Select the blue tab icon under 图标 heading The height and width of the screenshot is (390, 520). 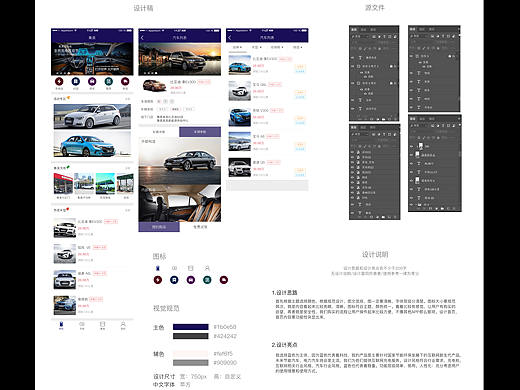[x=158, y=268]
